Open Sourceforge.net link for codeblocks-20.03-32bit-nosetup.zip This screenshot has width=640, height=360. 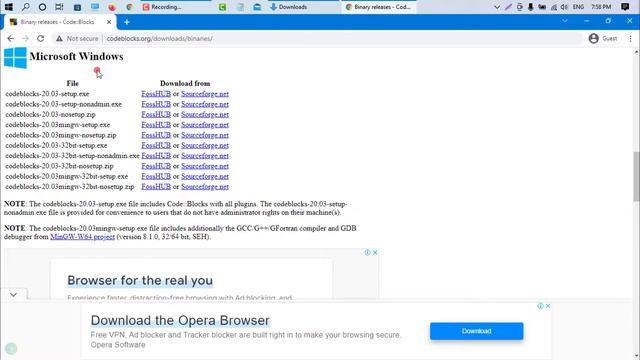205,166
